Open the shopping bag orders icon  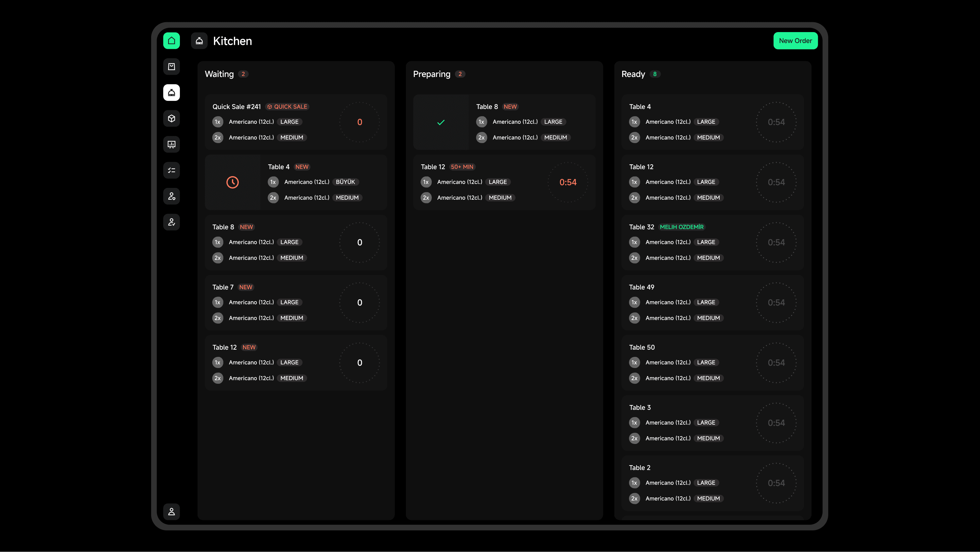172,66
